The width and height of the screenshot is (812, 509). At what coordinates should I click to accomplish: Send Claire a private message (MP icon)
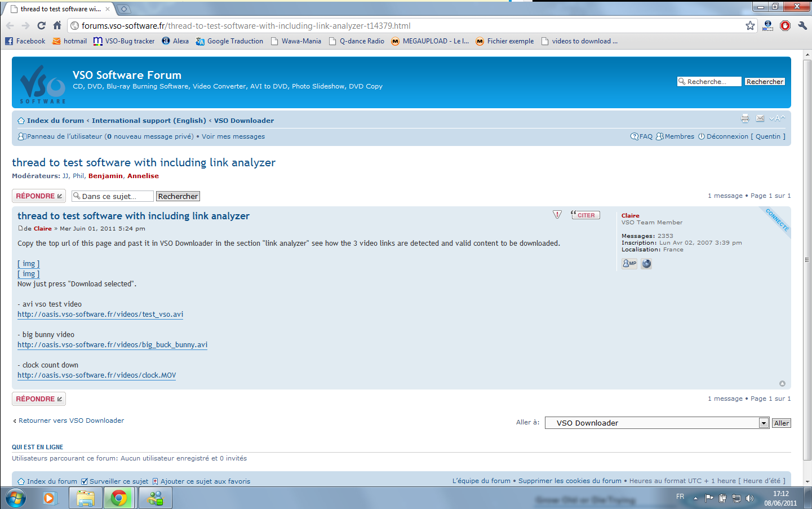[x=629, y=263]
